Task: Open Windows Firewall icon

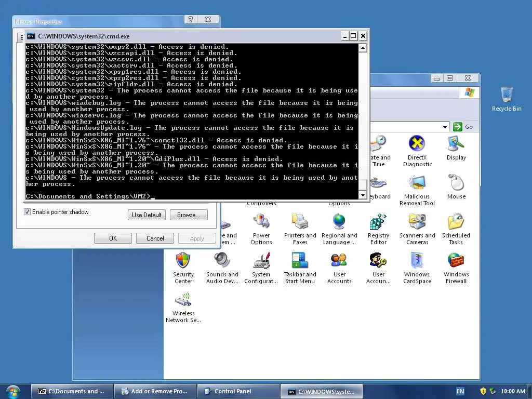Action: 456,268
